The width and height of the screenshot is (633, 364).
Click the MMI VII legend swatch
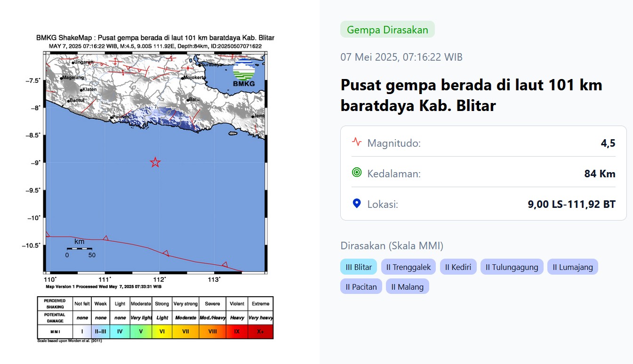pyautogui.click(x=185, y=332)
